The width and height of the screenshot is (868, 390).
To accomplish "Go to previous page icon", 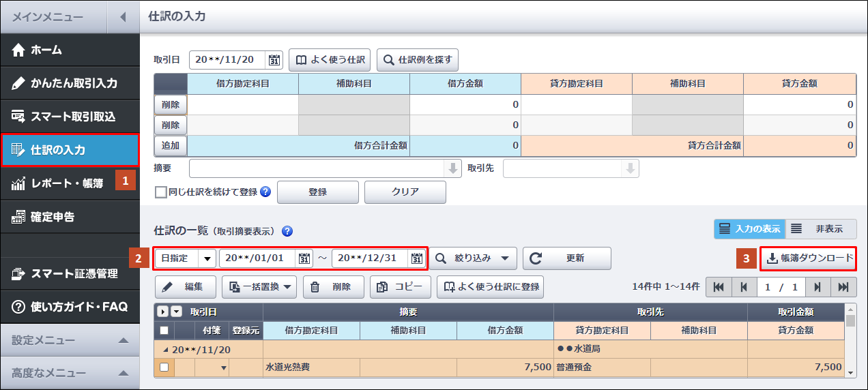I will coord(744,287).
